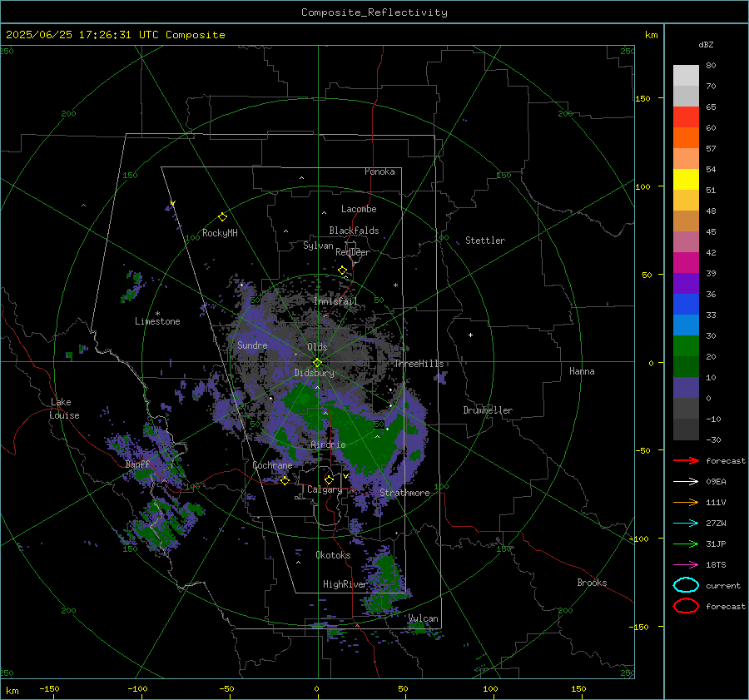
Task: Click the Banff town label
Action: coord(137,464)
